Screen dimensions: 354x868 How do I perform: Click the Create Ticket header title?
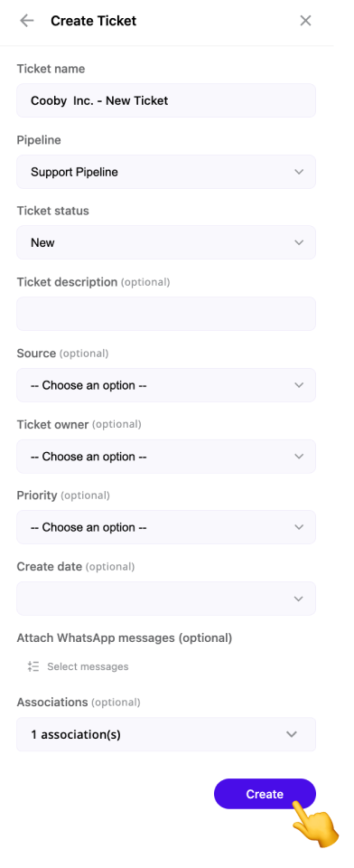(94, 21)
